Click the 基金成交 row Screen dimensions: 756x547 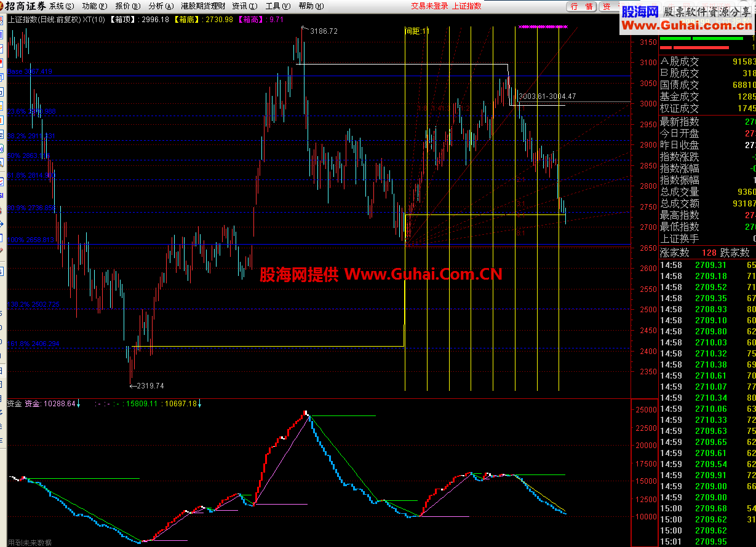click(x=707, y=96)
